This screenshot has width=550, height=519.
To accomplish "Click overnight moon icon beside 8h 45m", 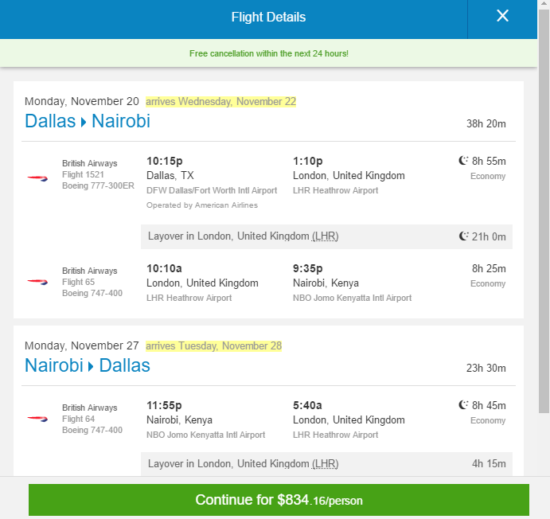I will [463, 405].
